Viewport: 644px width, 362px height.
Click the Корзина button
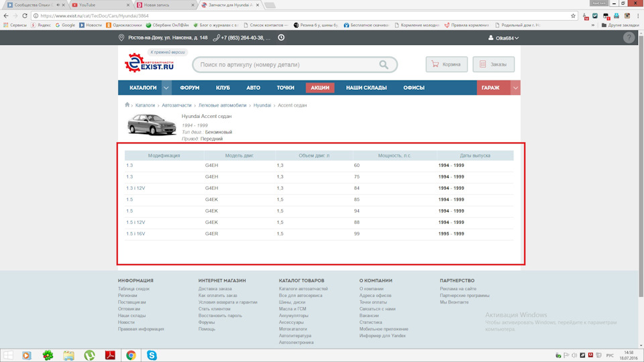pos(447,64)
